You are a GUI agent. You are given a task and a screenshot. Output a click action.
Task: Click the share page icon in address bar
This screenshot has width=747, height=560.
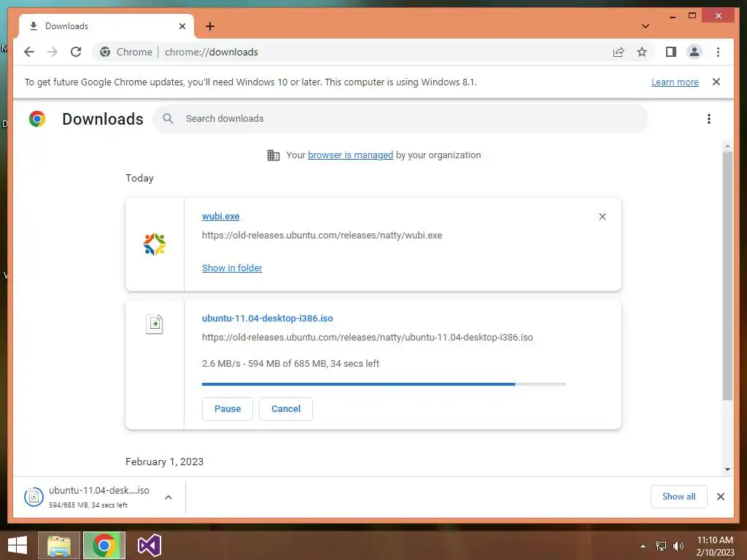619,52
